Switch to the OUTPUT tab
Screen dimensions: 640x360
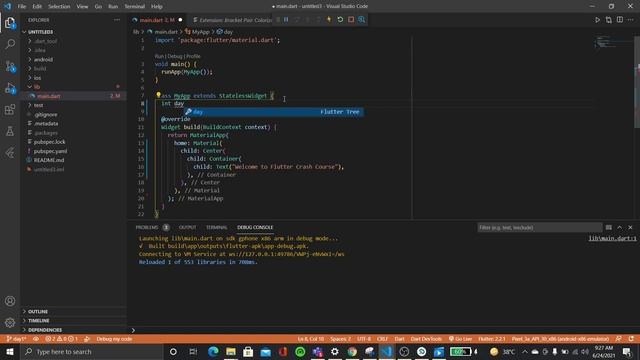pyautogui.click(x=187, y=227)
